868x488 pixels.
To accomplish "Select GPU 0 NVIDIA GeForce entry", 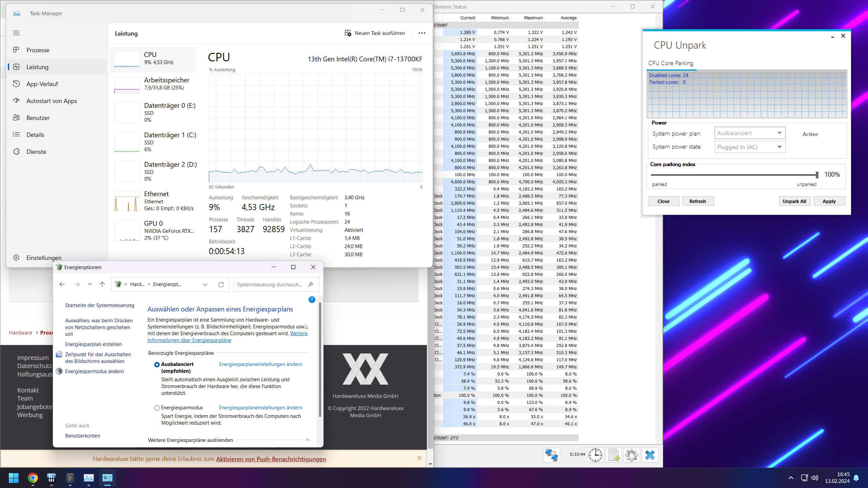I will click(153, 230).
